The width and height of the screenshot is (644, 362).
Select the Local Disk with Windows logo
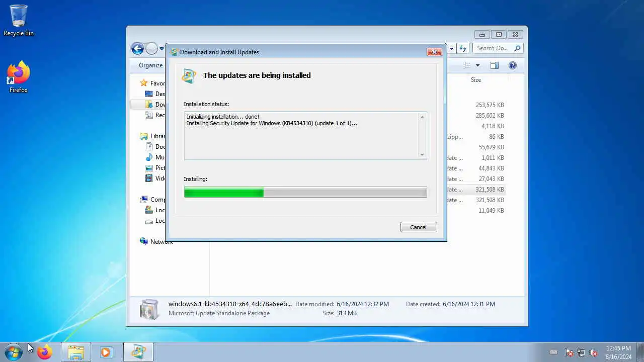[x=155, y=210]
